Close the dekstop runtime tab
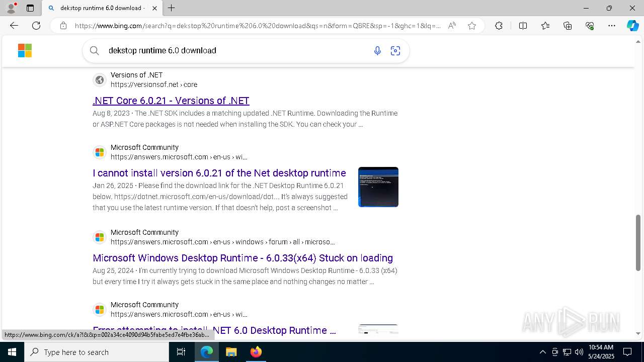 point(155,8)
